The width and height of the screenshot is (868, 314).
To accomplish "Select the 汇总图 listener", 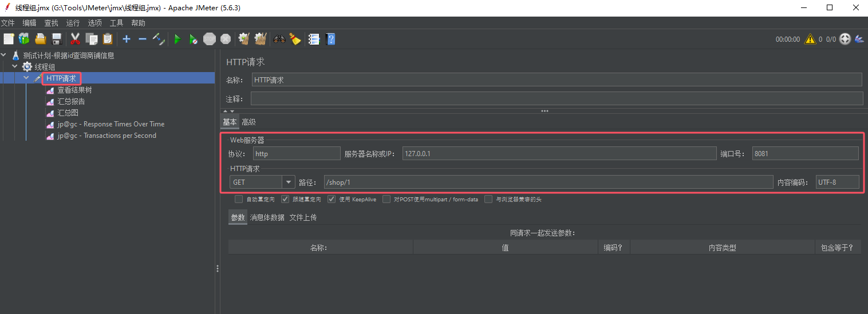I will [x=68, y=113].
